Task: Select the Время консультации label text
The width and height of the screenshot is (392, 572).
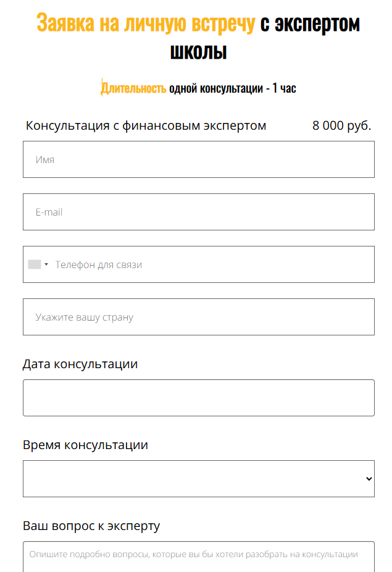Action: click(85, 445)
